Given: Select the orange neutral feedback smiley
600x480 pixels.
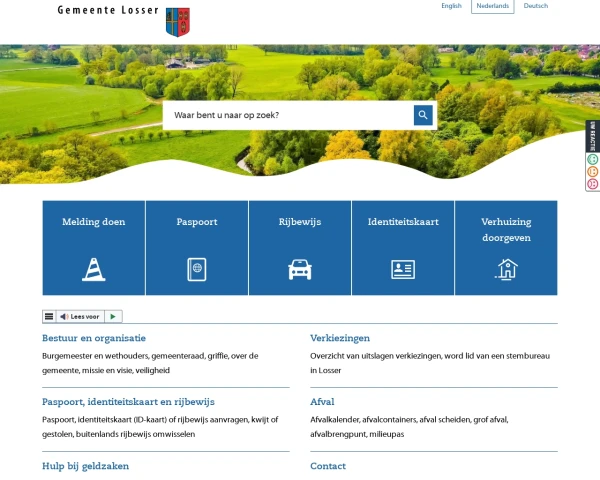Looking at the screenshot, I should [x=592, y=171].
